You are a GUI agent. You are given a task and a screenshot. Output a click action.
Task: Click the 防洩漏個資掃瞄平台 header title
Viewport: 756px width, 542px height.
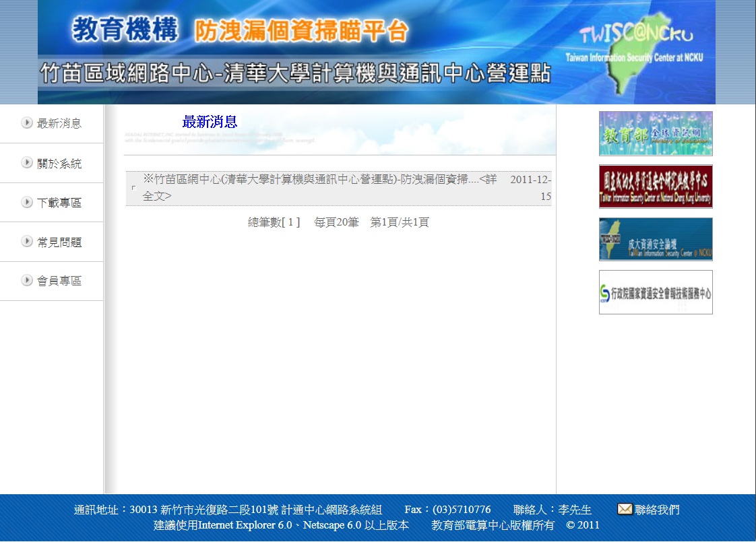tap(301, 31)
